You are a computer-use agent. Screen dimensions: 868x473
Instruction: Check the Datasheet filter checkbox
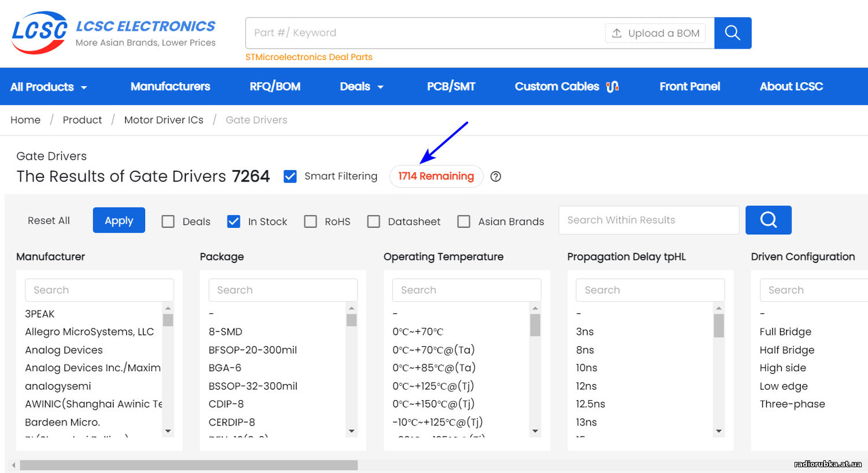(374, 221)
